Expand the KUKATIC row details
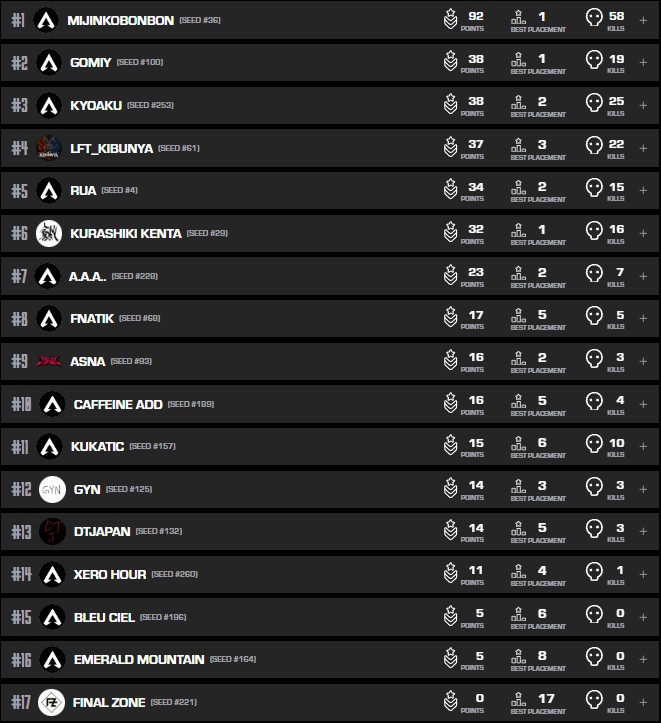Screen dimensions: 661x723 (643, 446)
